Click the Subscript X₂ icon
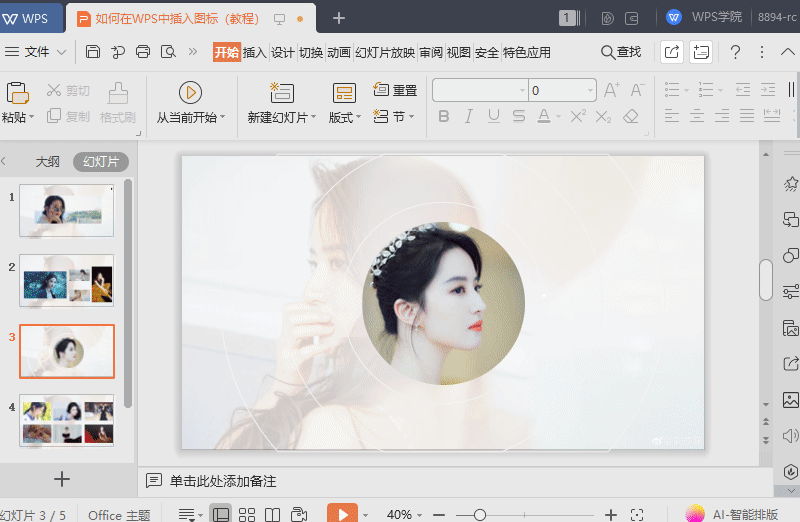800x522 pixels. [x=603, y=117]
